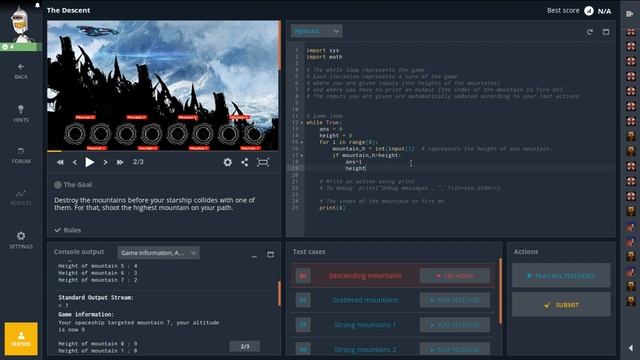
Task: Open the SETTINGS gear in left sidebar
Action: [21, 240]
